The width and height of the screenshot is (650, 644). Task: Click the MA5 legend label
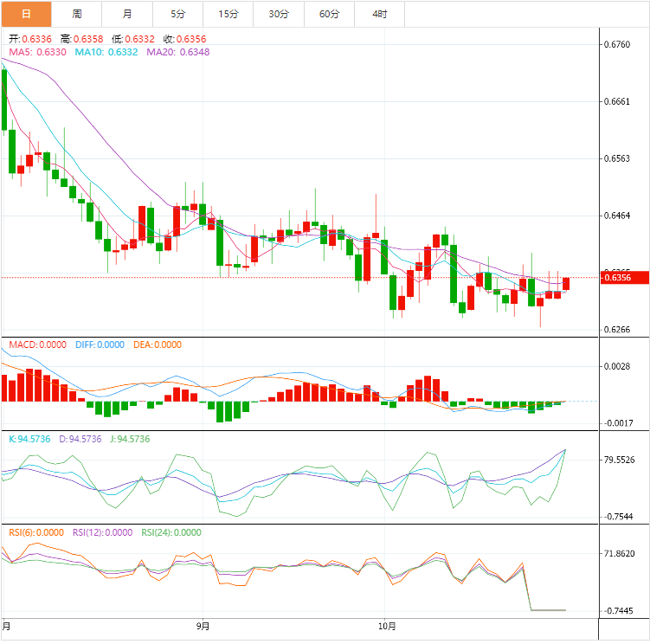(37, 52)
